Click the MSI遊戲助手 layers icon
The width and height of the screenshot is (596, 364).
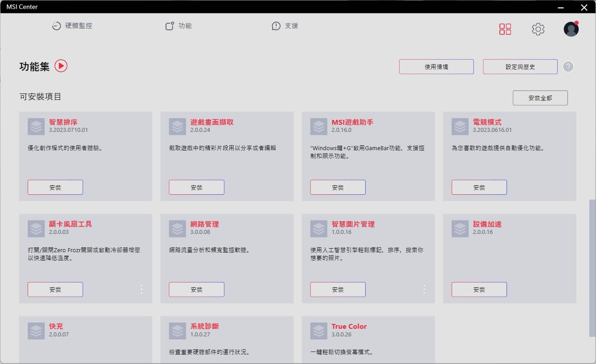click(318, 127)
